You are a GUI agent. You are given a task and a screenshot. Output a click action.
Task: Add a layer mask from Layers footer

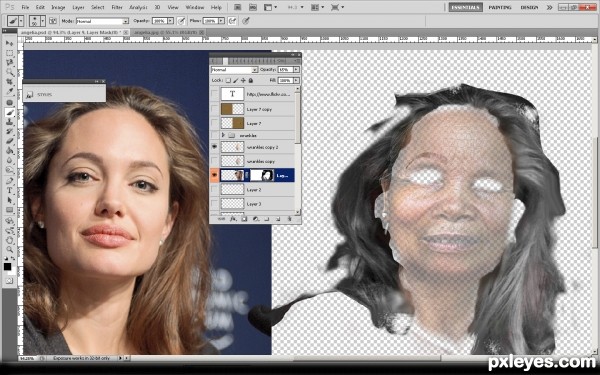click(x=244, y=219)
